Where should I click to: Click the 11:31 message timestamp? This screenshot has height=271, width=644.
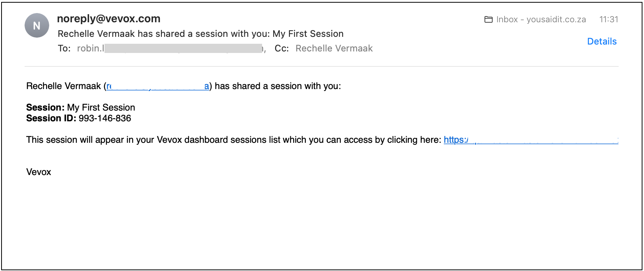(x=609, y=20)
